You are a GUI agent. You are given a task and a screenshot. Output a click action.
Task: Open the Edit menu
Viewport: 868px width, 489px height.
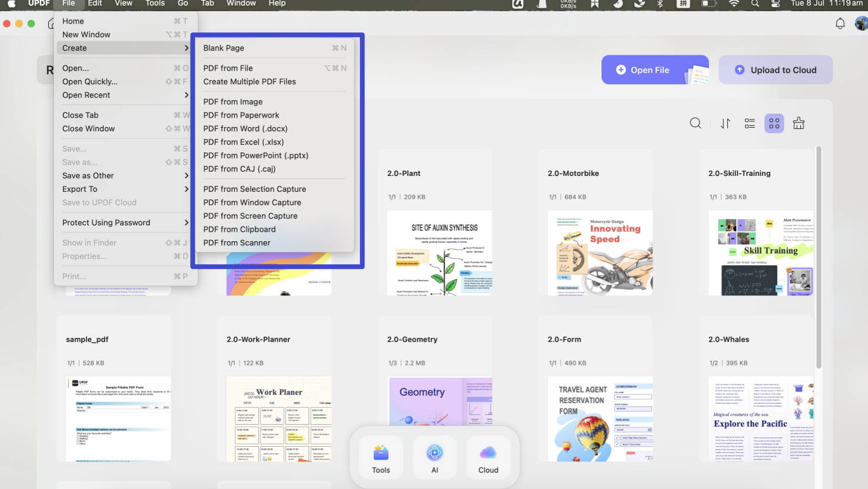(95, 4)
